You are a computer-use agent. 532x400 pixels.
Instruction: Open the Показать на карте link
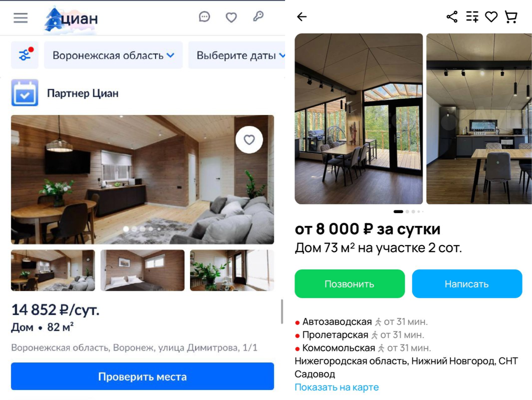click(x=337, y=387)
